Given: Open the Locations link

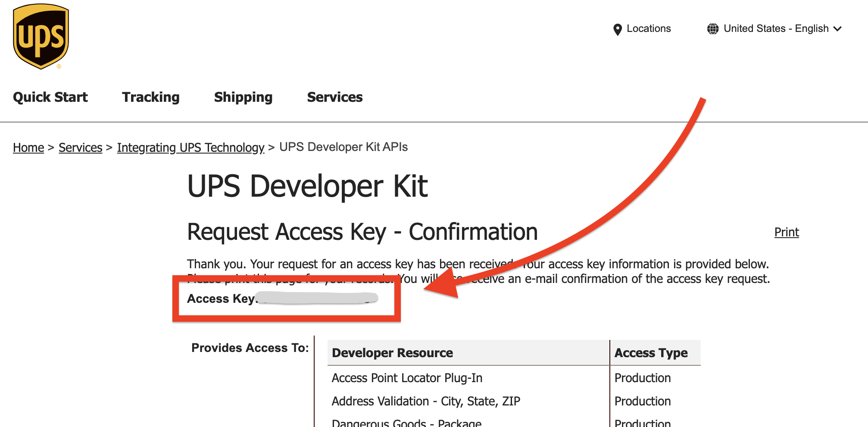Looking at the screenshot, I should point(649,28).
